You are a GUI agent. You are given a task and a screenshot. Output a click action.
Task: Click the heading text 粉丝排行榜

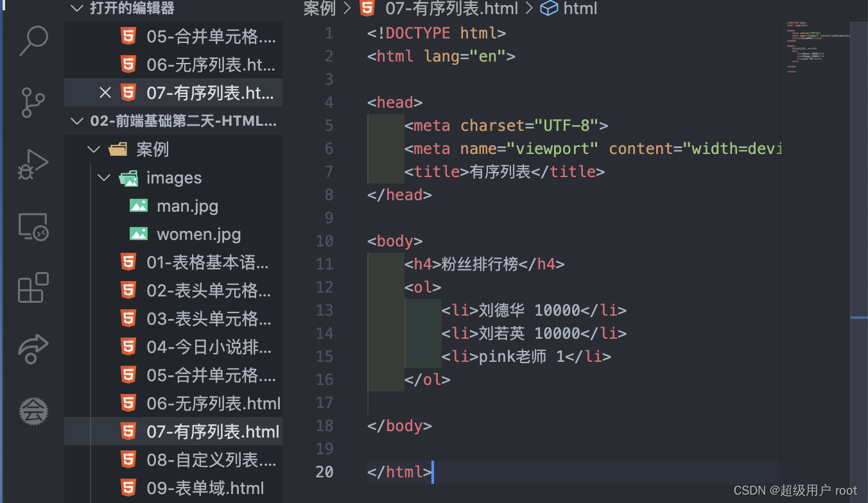(x=480, y=264)
